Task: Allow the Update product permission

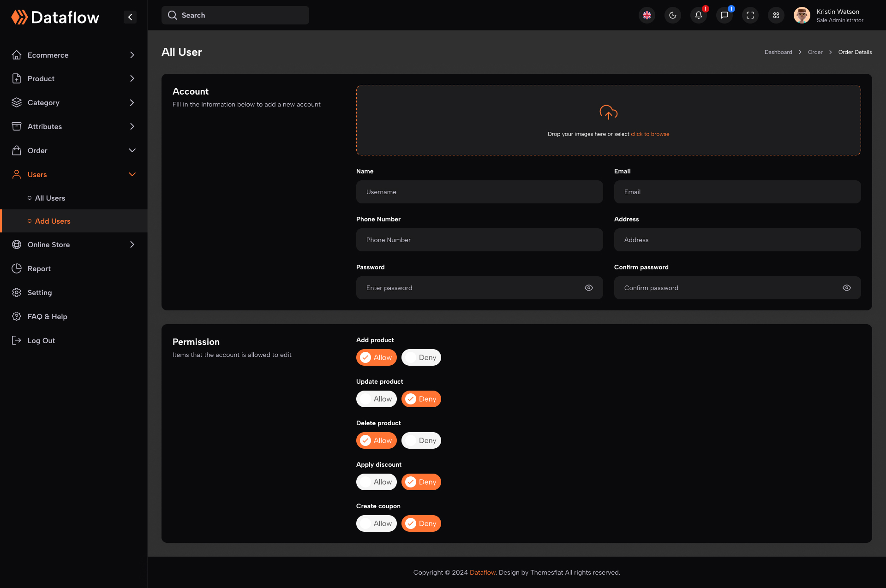Action: 376,398
